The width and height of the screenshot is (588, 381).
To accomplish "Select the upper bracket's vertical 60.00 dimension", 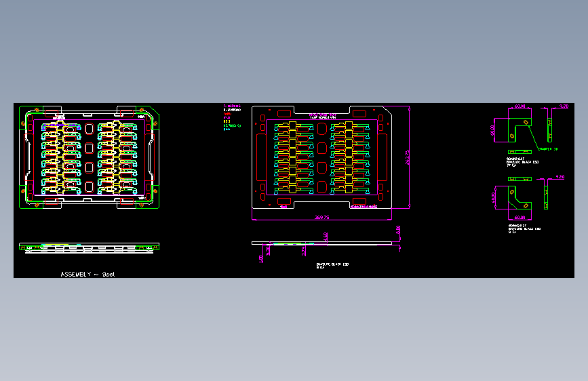I will pyautogui.click(x=492, y=130).
